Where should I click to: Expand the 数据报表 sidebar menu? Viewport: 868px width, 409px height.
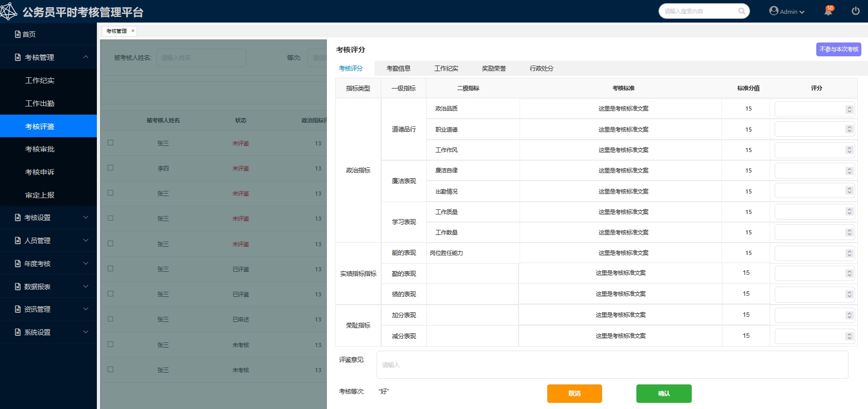point(86,286)
